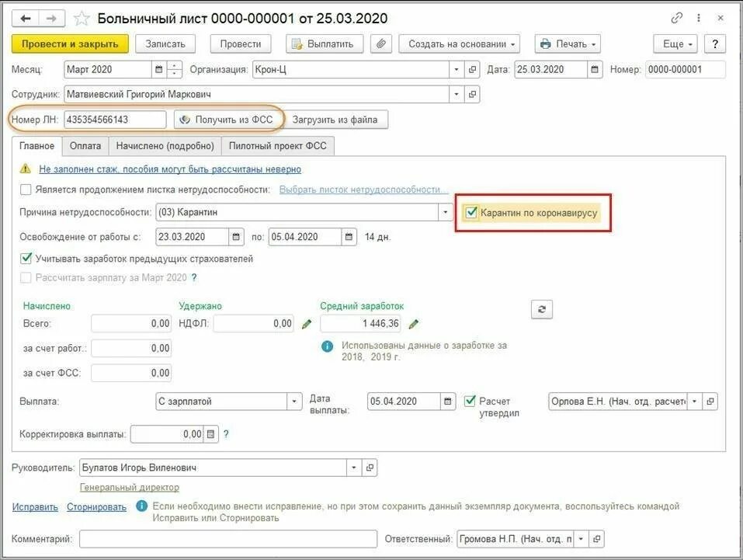Click Генеральный директор position link
Viewport: 743px width, 560px height.
click(130, 488)
